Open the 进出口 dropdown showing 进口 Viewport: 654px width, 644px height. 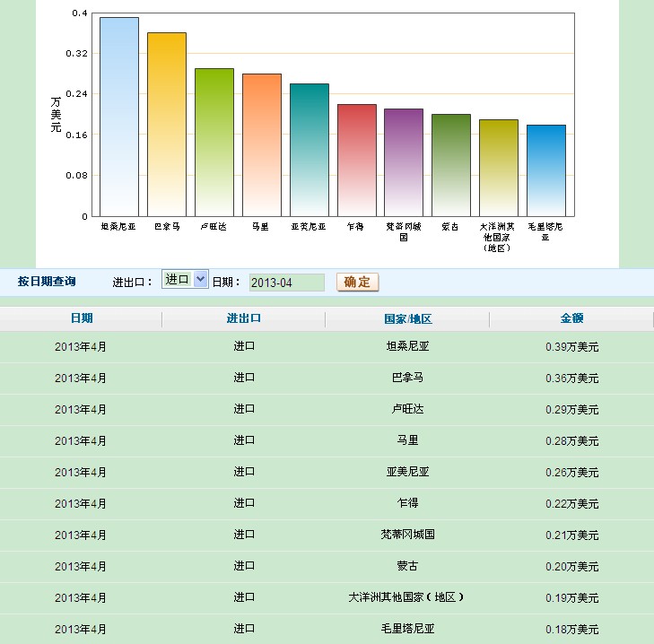click(185, 279)
